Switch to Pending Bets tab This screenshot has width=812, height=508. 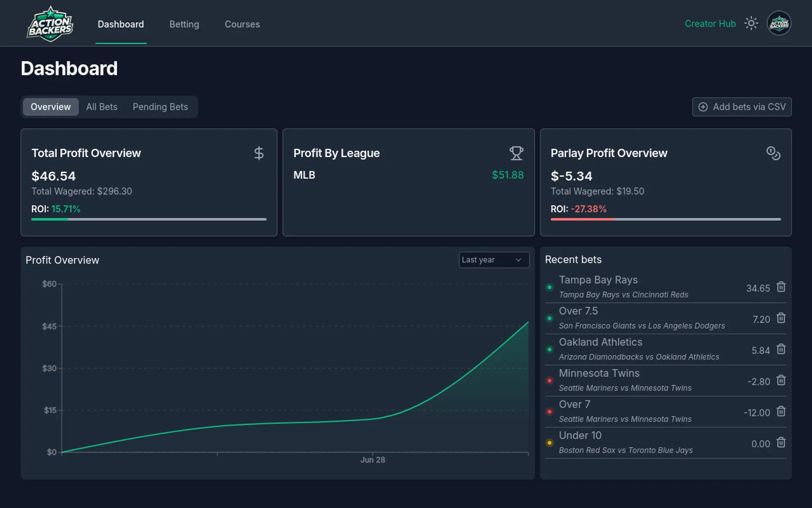[x=160, y=107]
